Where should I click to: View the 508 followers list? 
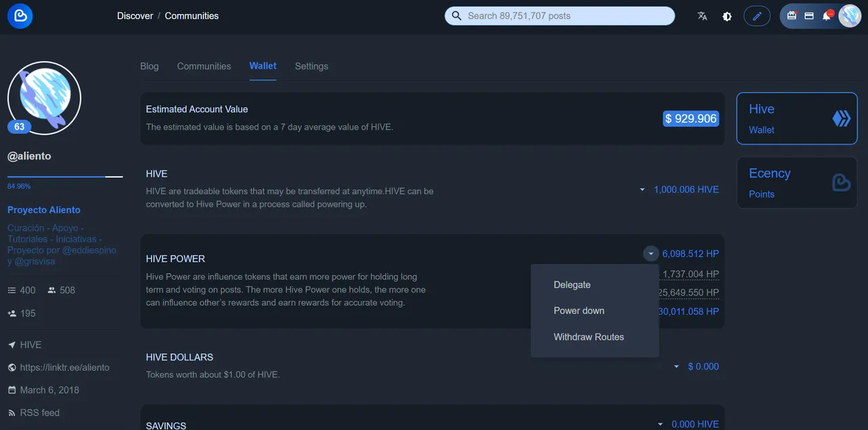[x=61, y=290]
